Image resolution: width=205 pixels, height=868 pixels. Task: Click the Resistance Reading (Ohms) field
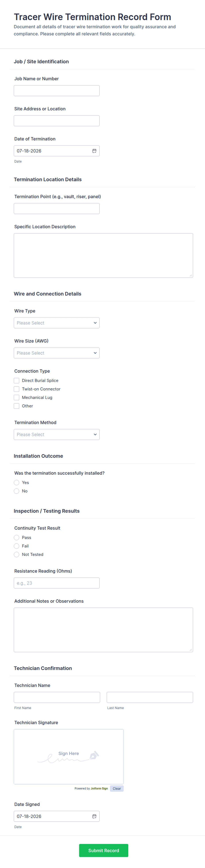[57, 583]
